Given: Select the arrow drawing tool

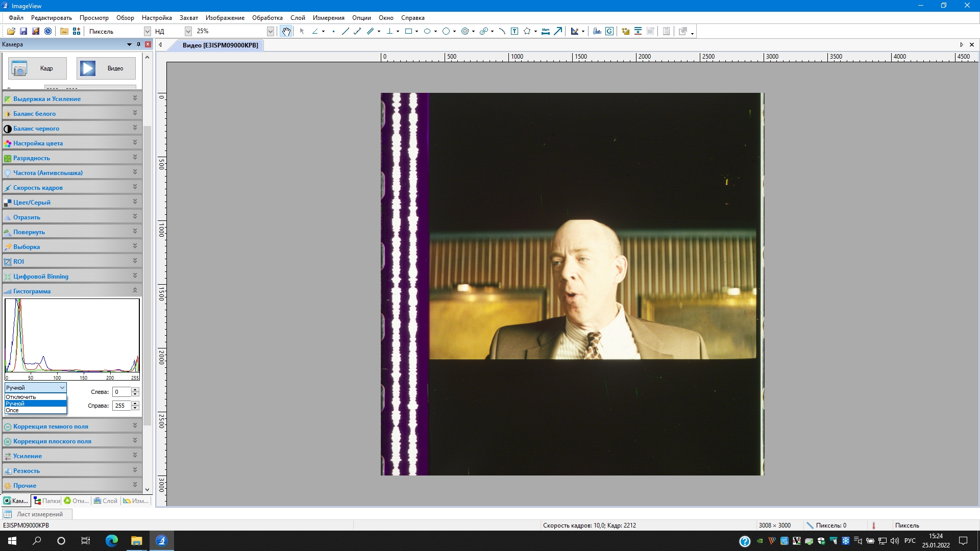Looking at the screenshot, I should pos(558,31).
